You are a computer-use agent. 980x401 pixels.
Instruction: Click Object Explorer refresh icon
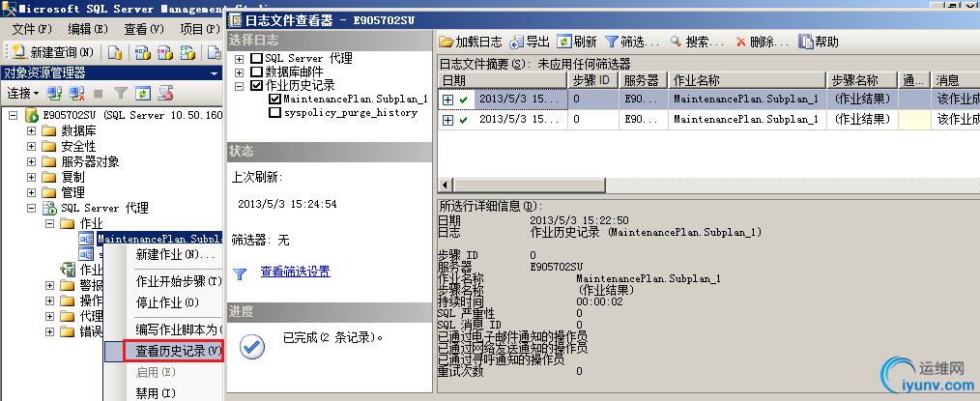tap(143, 93)
